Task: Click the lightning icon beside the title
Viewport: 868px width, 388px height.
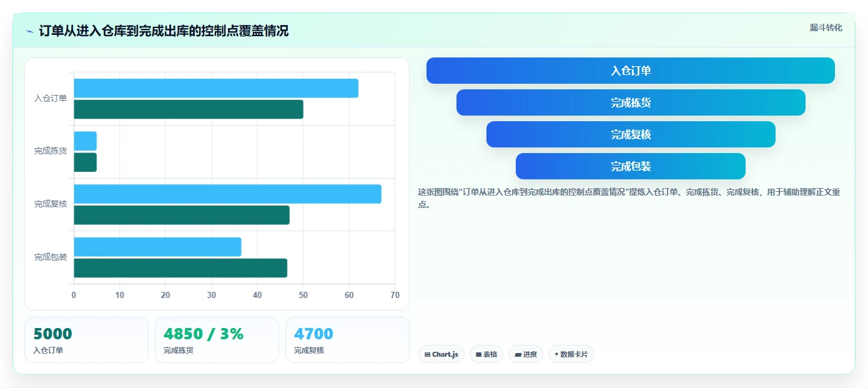Action: [29, 31]
